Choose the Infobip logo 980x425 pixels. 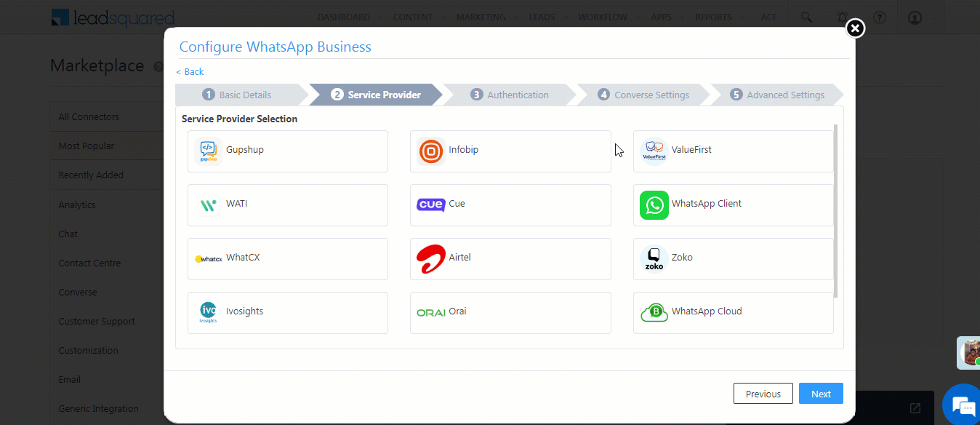pyautogui.click(x=430, y=151)
